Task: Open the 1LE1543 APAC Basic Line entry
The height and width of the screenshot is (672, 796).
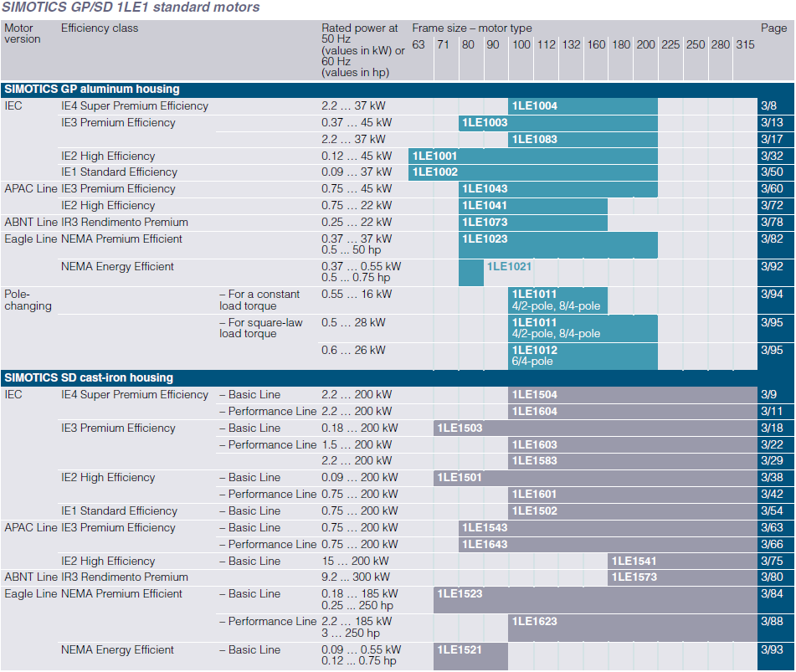Action: [x=608, y=528]
